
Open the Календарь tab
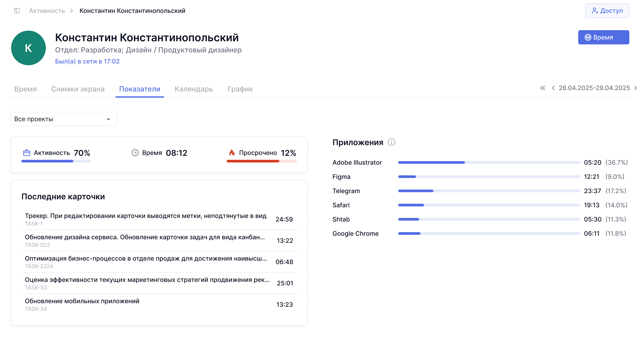point(194,89)
